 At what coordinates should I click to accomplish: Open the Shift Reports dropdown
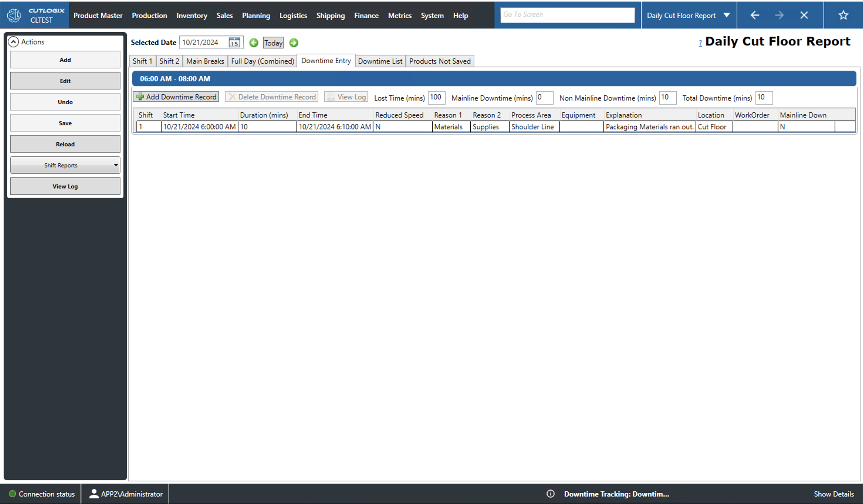pos(65,165)
